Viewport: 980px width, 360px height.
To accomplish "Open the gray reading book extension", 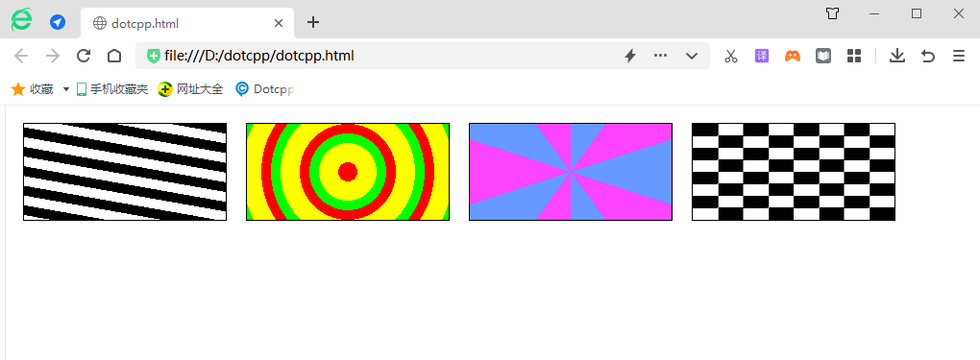I will coord(823,56).
